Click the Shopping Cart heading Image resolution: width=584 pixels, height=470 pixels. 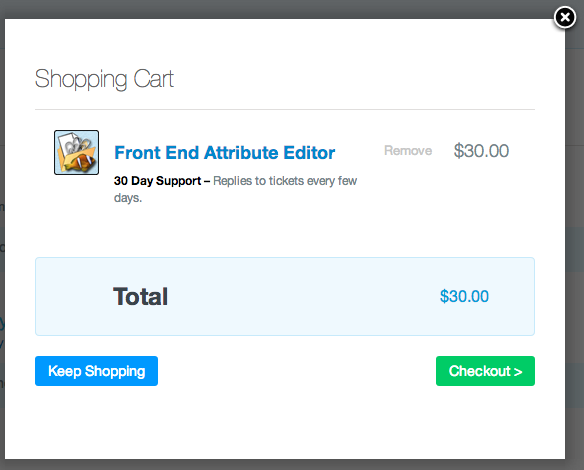coord(104,79)
